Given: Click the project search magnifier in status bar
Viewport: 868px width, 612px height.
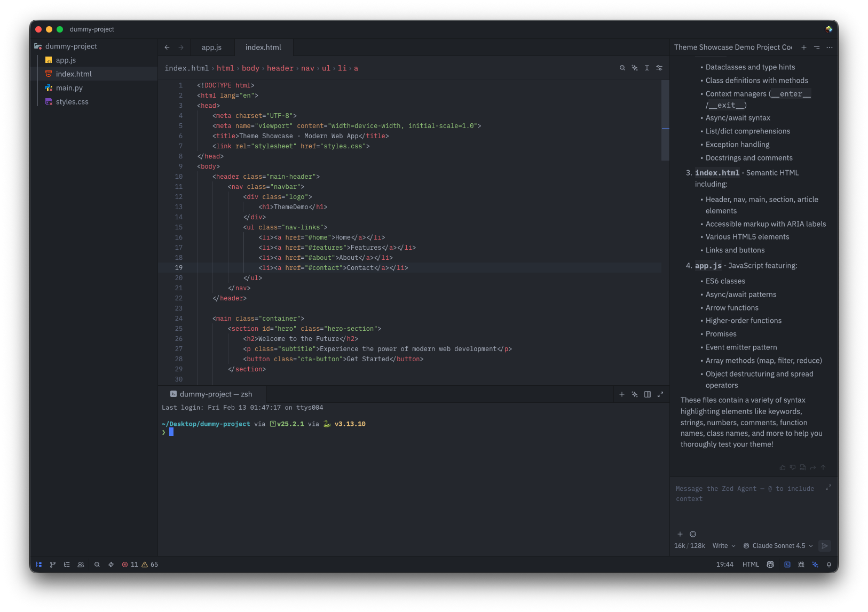Looking at the screenshot, I should click(97, 565).
